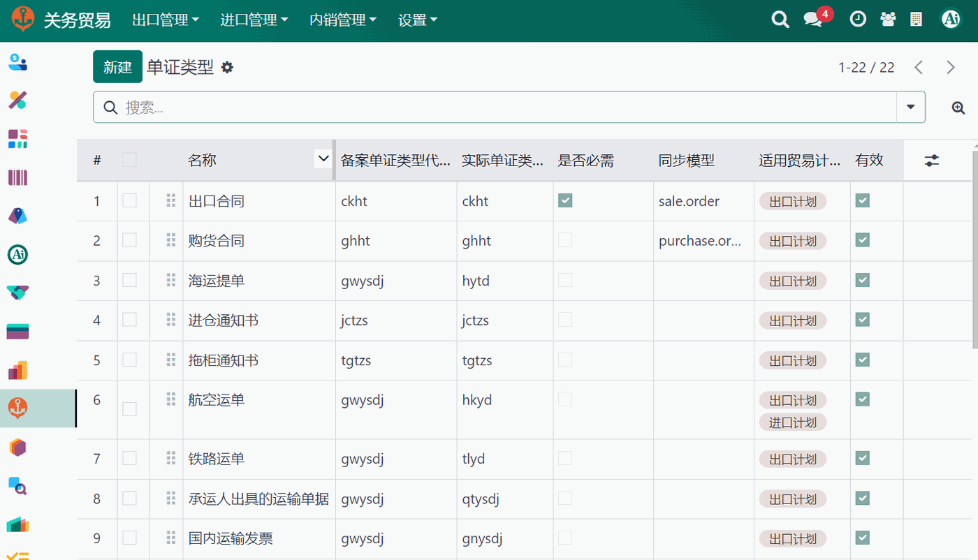Open the chat messages icon with badge 4
The image size is (978, 560).
pyautogui.click(x=814, y=20)
